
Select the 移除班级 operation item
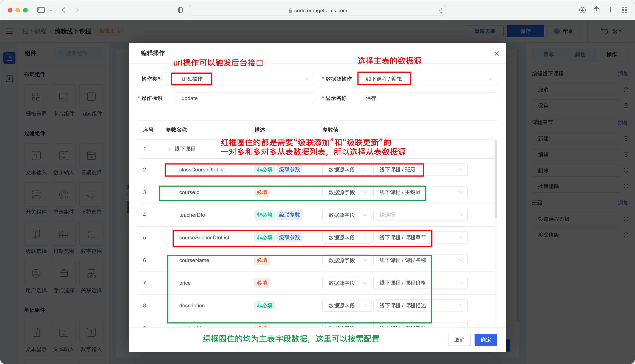tap(576, 235)
